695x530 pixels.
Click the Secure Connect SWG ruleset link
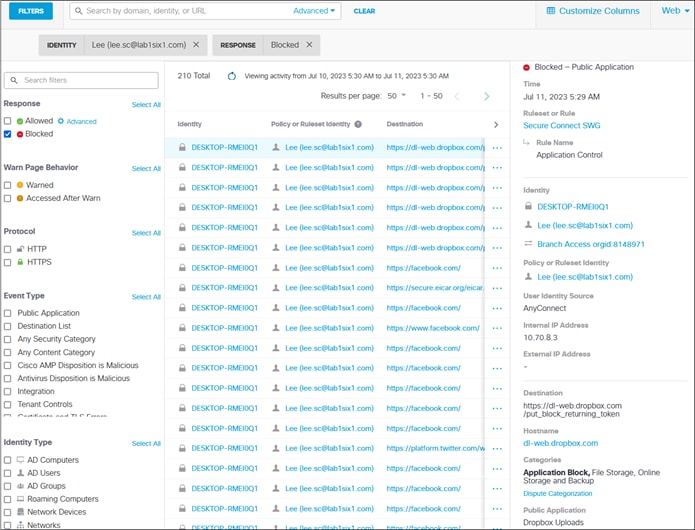tap(562, 125)
